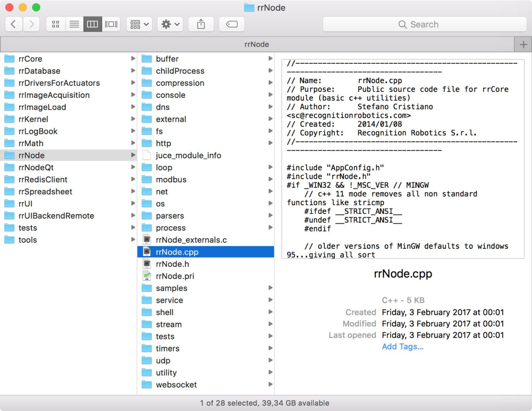Click the shell folder icon
This screenshot has height=411, width=532.
point(147,312)
